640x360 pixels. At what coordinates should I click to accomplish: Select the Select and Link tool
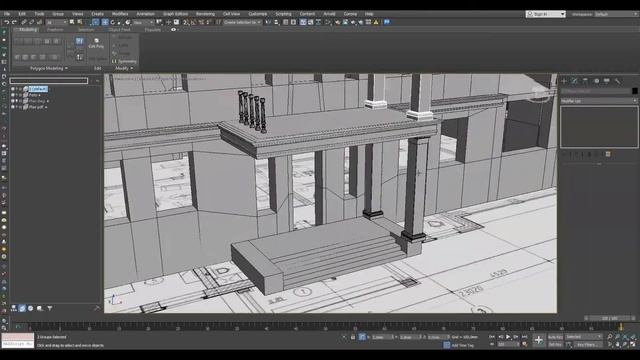click(24, 22)
